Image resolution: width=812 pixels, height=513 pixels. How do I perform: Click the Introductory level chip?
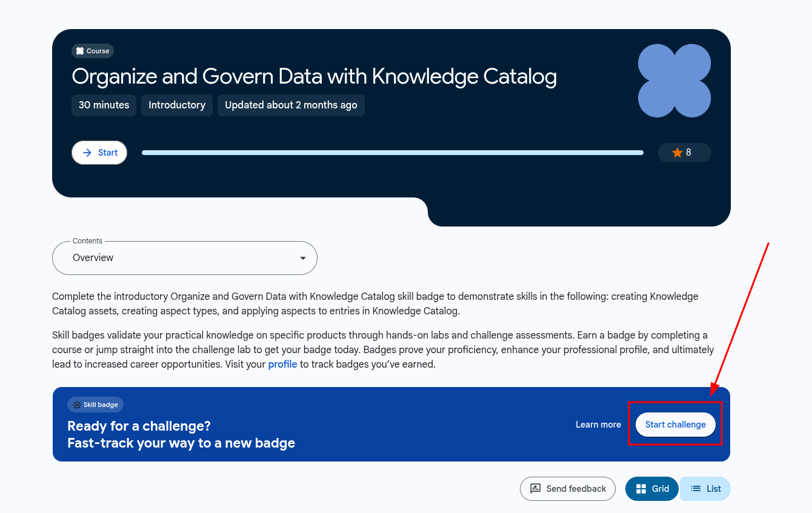click(177, 105)
